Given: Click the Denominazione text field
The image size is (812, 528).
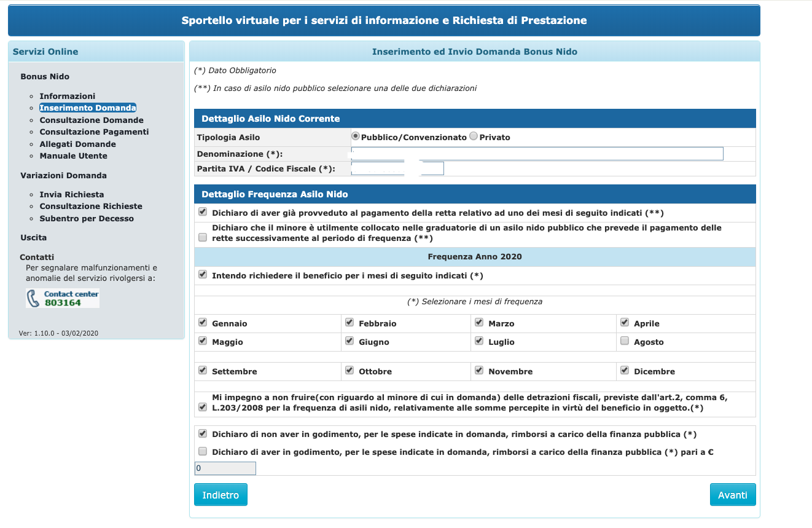Looking at the screenshot, I should (537, 154).
